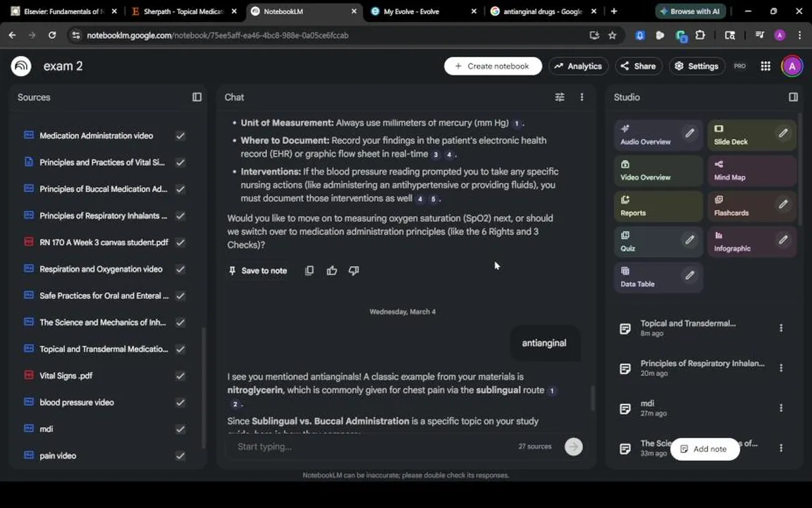Edit Flashcards options
812x508 pixels.
pyautogui.click(x=783, y=204)
